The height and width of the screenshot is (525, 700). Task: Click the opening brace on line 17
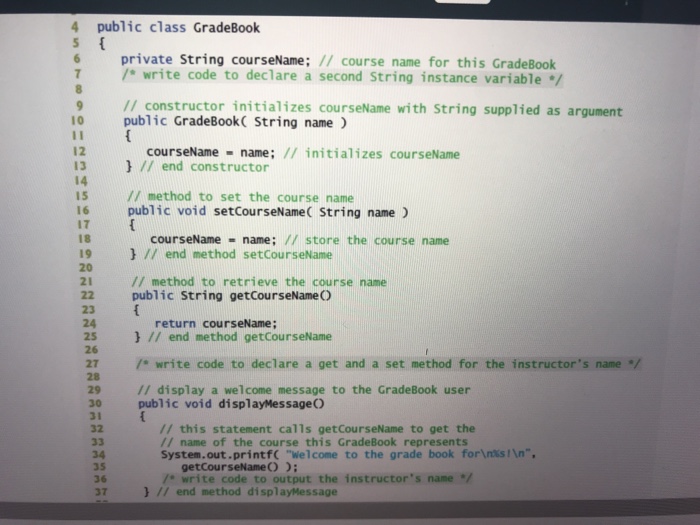[x=132, y=225]
